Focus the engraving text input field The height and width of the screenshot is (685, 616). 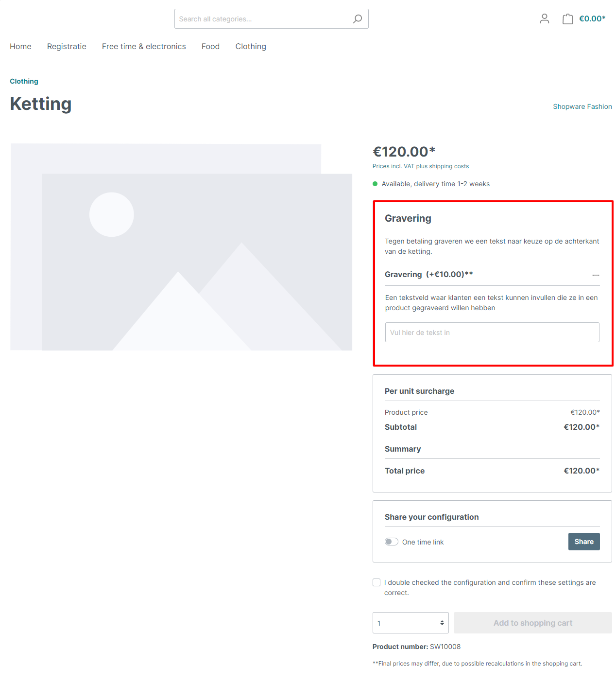pos(492,333)
